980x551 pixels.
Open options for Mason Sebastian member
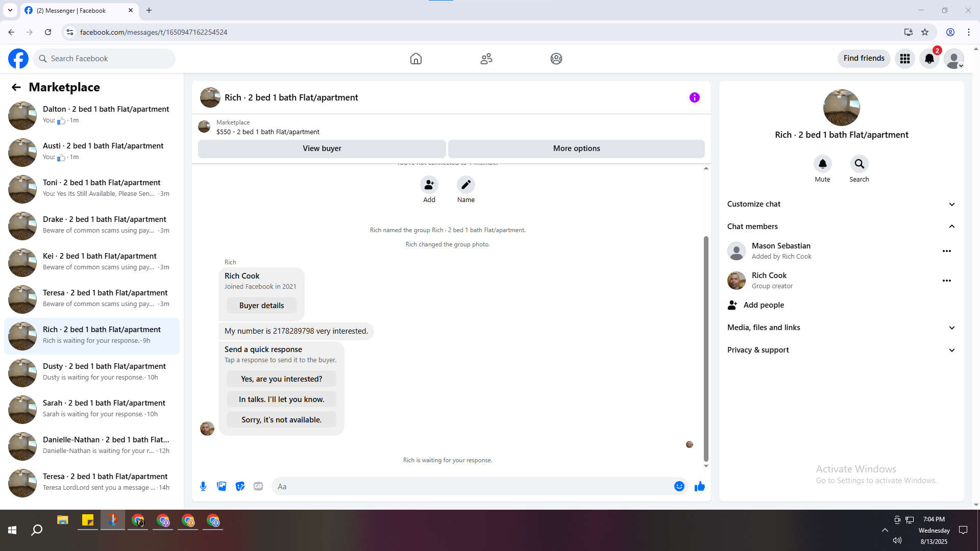coord(946,251)
